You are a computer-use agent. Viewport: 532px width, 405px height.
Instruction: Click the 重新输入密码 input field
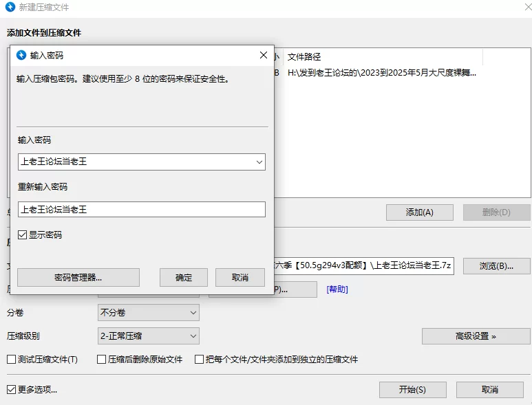click(142, 210)
